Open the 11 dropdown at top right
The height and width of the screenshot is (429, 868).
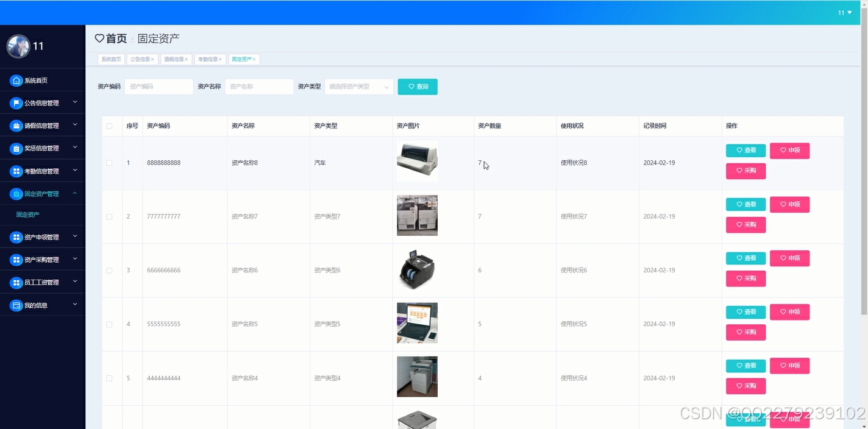click(844, 12)
